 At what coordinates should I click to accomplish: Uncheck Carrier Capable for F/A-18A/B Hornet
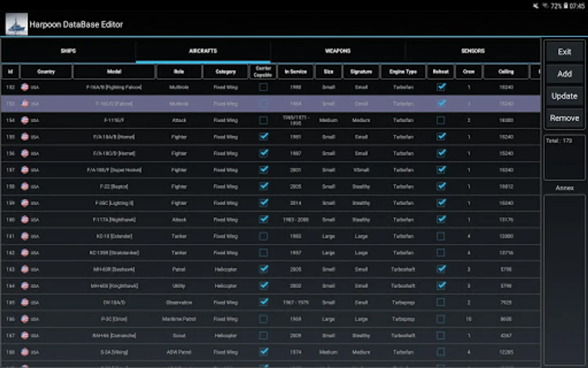[x=264, y=137]
